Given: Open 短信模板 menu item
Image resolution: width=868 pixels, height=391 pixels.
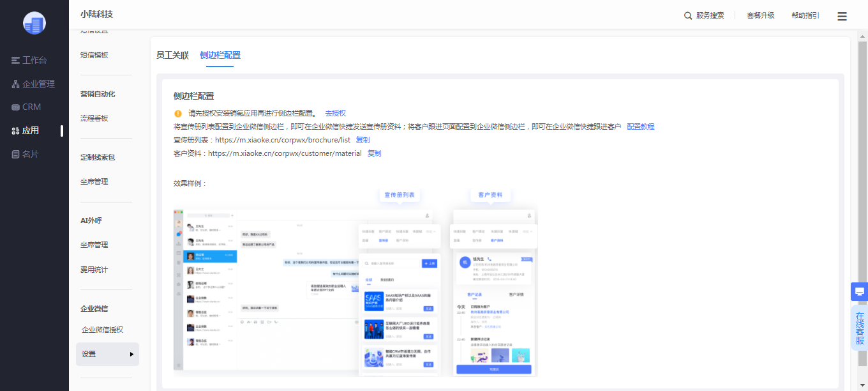Looking at the screenshot, I should coord(94,55).
